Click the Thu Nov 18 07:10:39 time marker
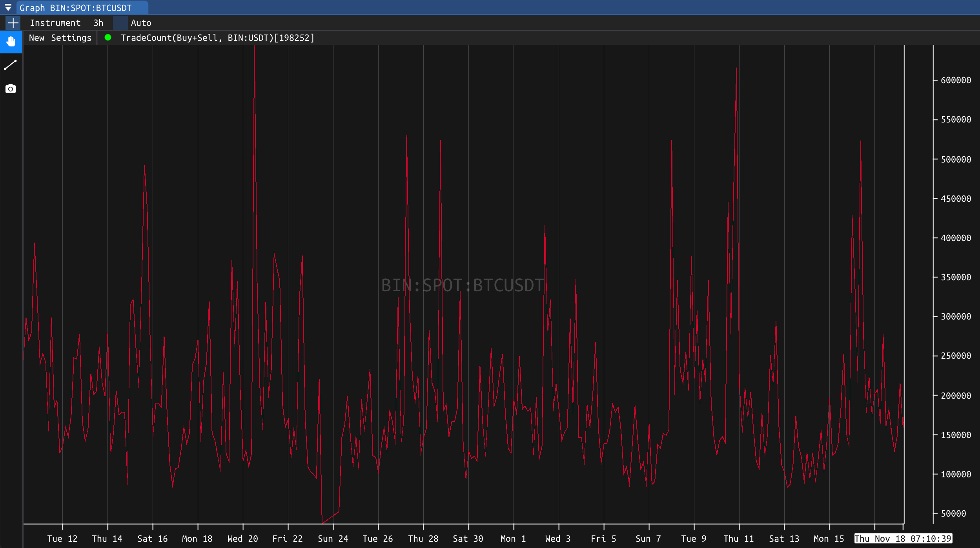 tap(903, 539)
